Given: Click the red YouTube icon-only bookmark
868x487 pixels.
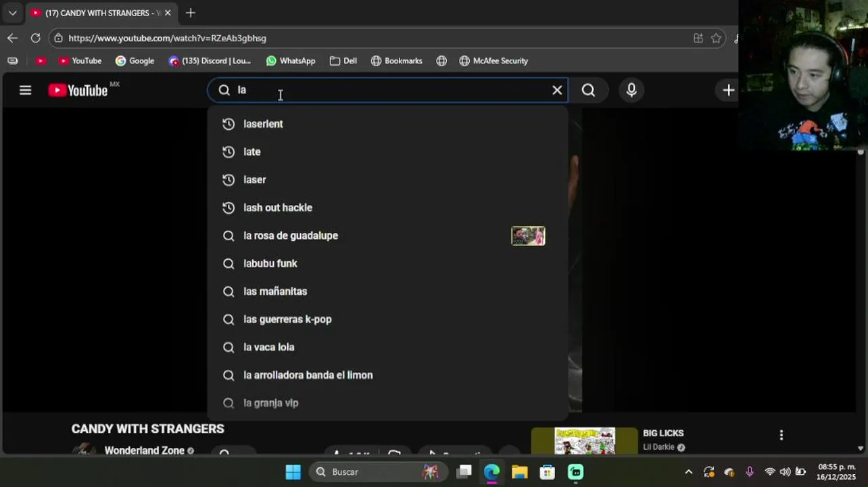Looking at the screenshot, I should click(x=41, y=61).
